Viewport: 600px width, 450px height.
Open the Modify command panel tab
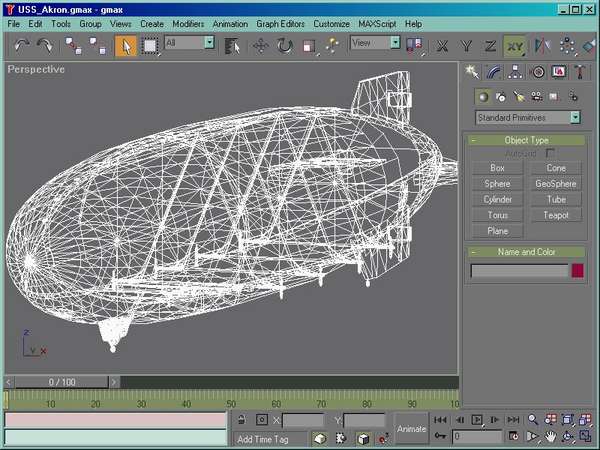[494, 72]
